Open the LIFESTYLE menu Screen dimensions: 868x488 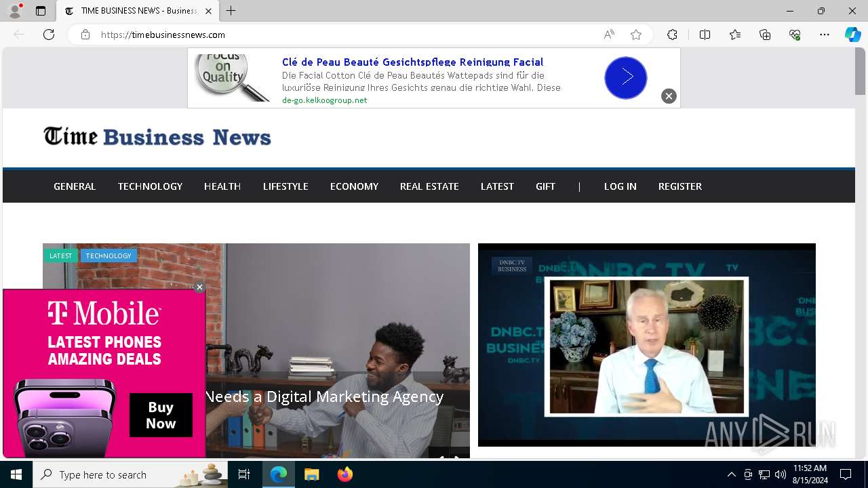pyautogui.click(x=285, y=186)
